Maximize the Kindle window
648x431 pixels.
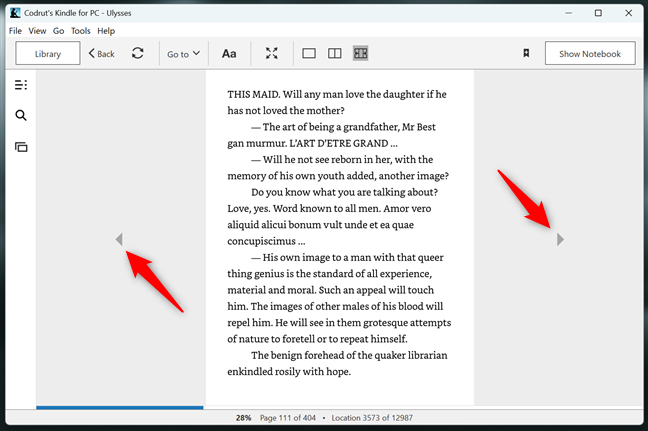(598, 13)
